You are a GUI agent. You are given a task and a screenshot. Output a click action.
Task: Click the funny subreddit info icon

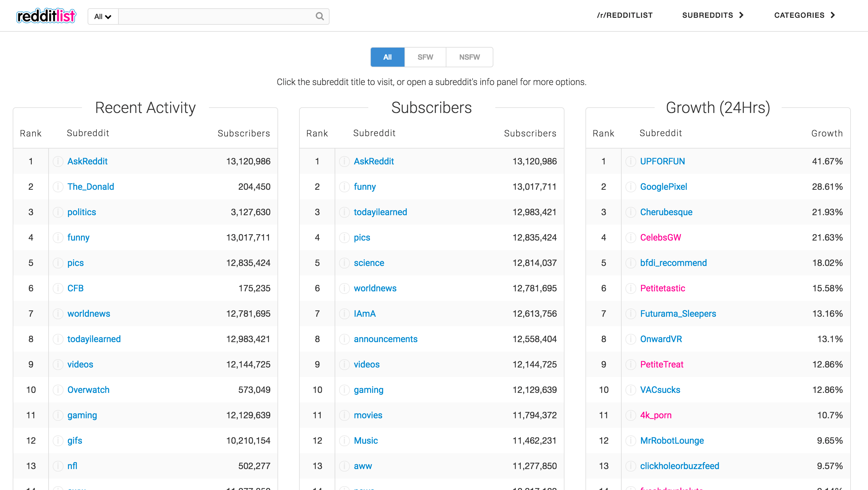pos(57,237)
